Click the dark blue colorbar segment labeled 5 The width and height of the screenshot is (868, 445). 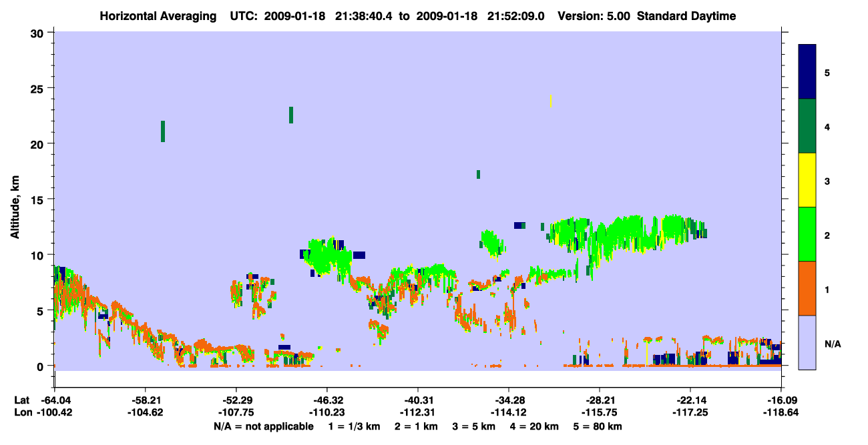pyautogui.click(x=807, y=71)
